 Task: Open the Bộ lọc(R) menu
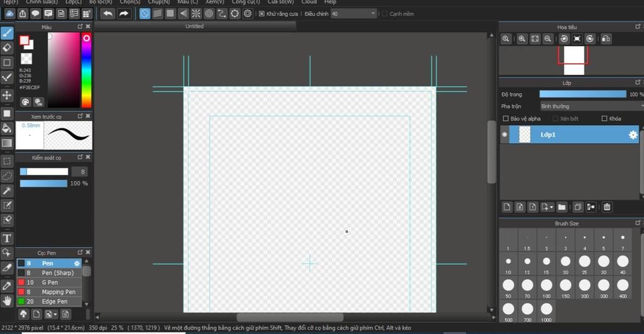[101, 2]
